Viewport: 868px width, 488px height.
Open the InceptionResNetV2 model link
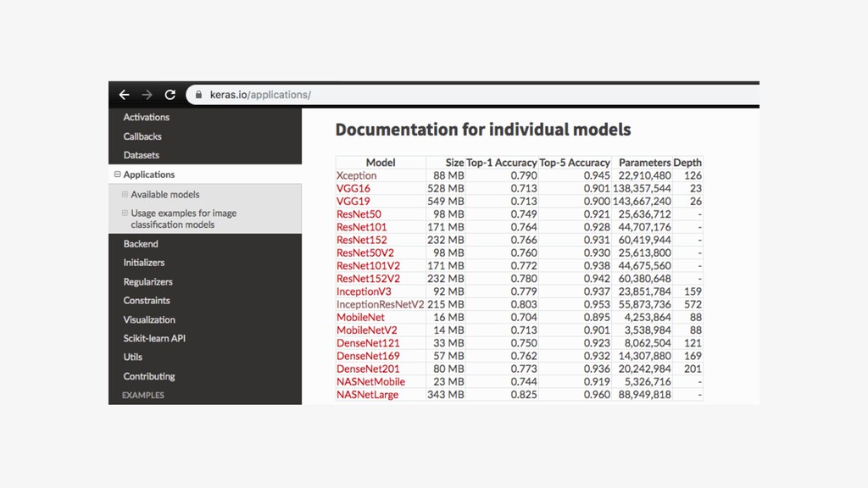tap(381, 304)
